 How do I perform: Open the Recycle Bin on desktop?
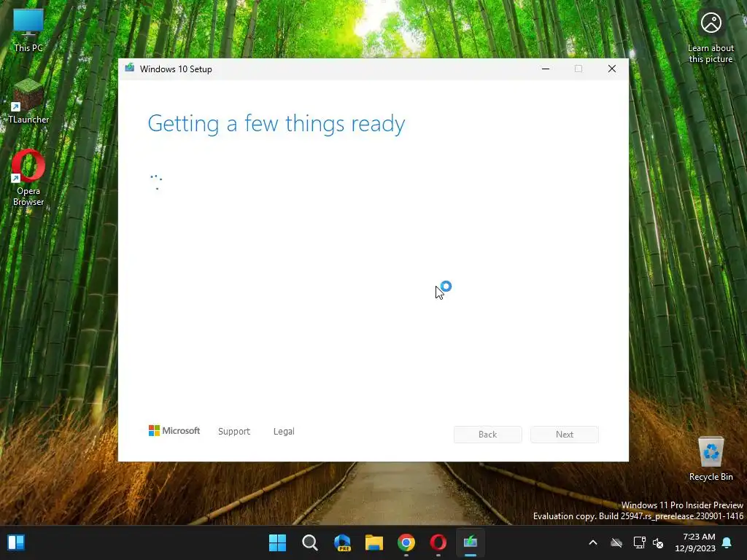click(x=711, y=459)
